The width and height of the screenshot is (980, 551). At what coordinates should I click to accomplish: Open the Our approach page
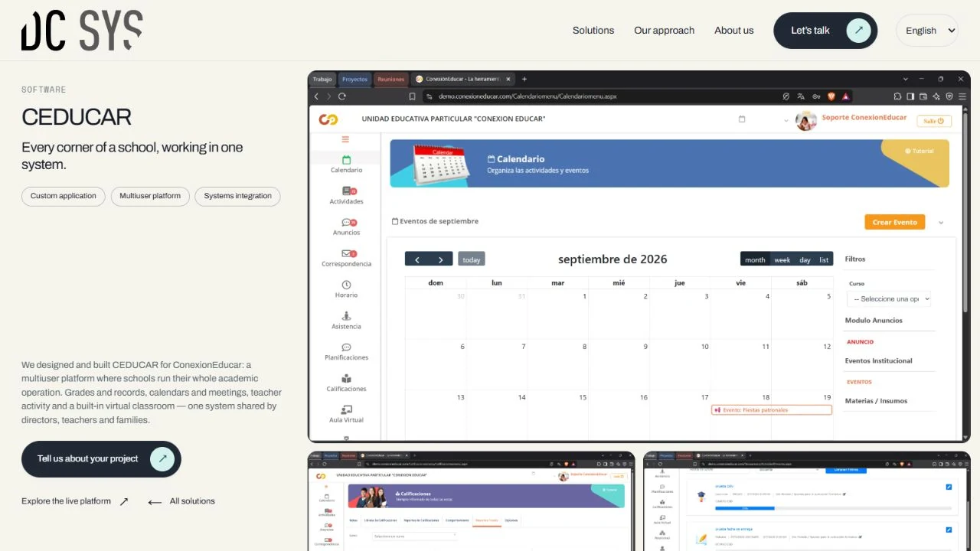pos(664,31)
